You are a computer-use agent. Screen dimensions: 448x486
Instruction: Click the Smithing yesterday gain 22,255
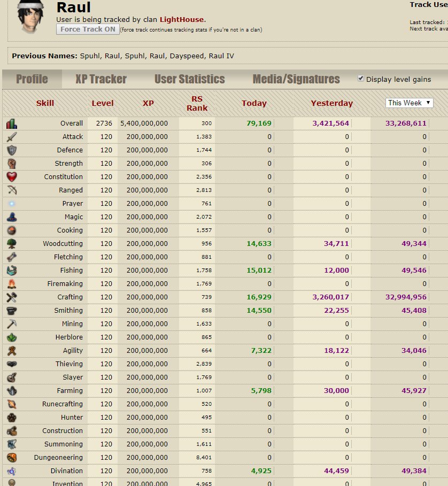pos(336,310)
